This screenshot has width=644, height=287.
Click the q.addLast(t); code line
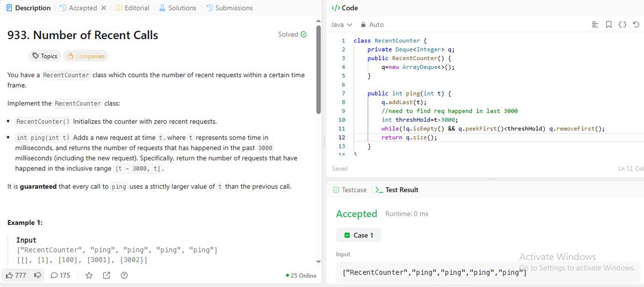pyautogui.click(x=404, y=102)
